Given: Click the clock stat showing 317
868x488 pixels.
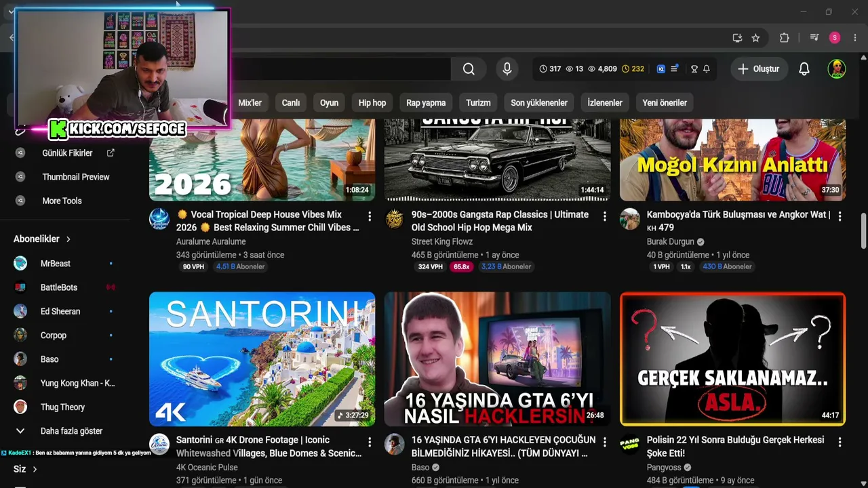Looking at the screenshot, I should [550, 69].
